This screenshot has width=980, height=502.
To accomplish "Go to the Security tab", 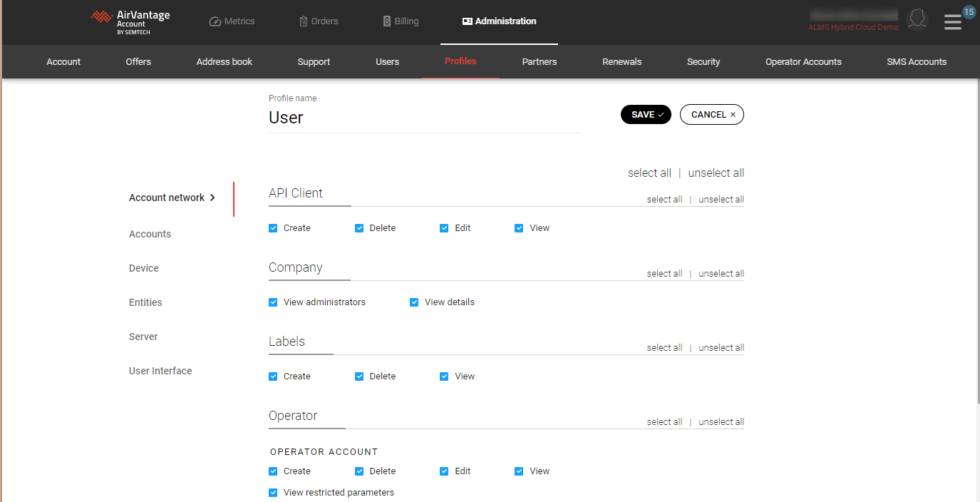I will (x=703, y=62).
